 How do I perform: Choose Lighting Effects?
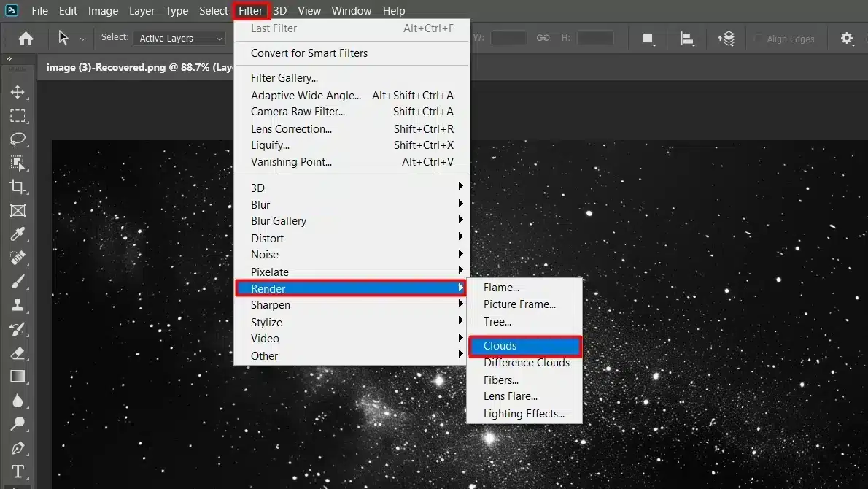click(524, 414)
